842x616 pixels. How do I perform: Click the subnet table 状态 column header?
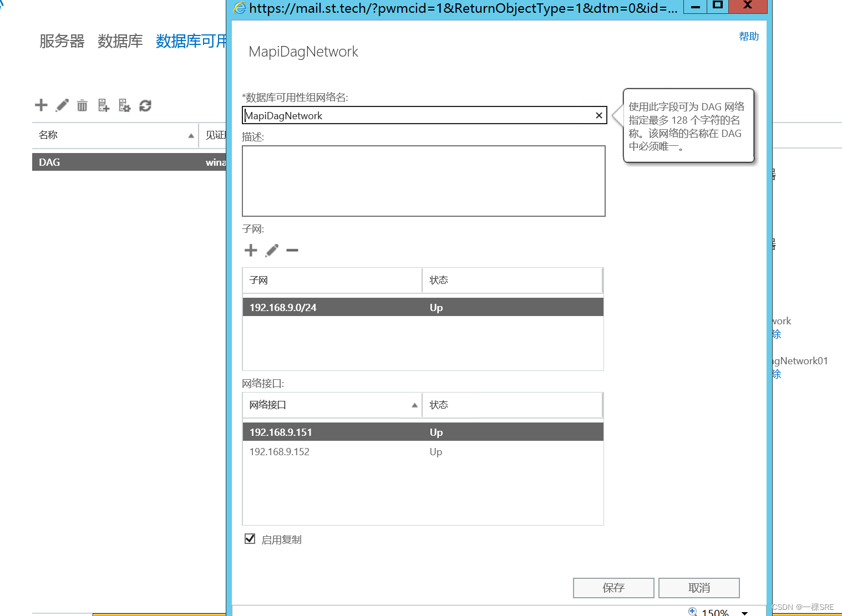(x=513, y=280)
